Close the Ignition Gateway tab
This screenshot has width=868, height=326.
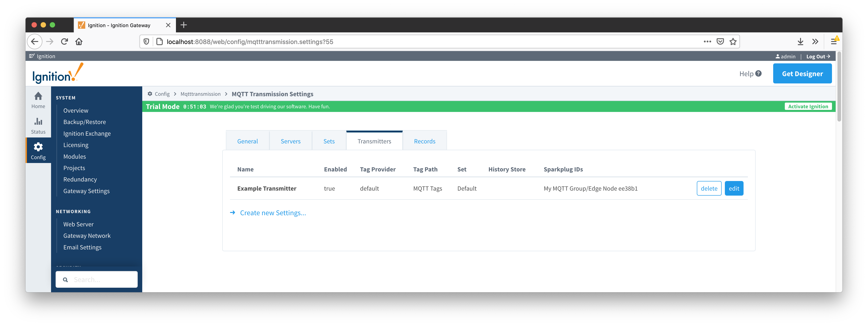point(168,25)
